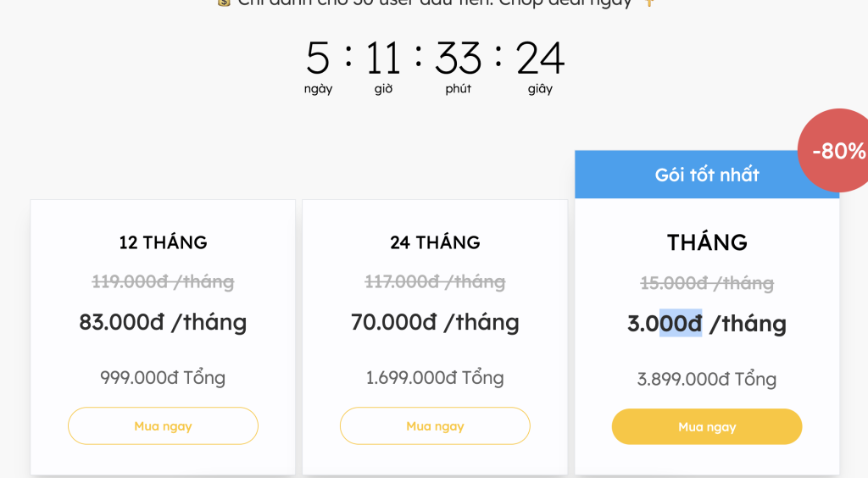The width and height of the screenshot is (868, 478).
Task: Click the crossed-out 119.000đ /tháng price
Action: [163, 281]
